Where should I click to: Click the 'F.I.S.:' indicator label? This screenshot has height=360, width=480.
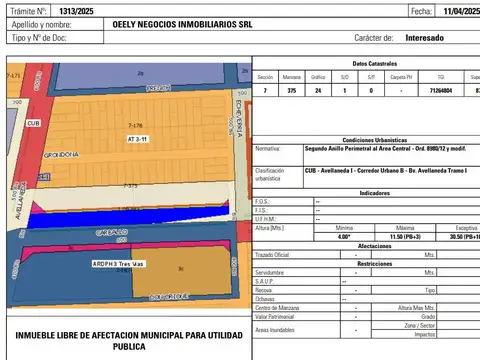(261, 210)
